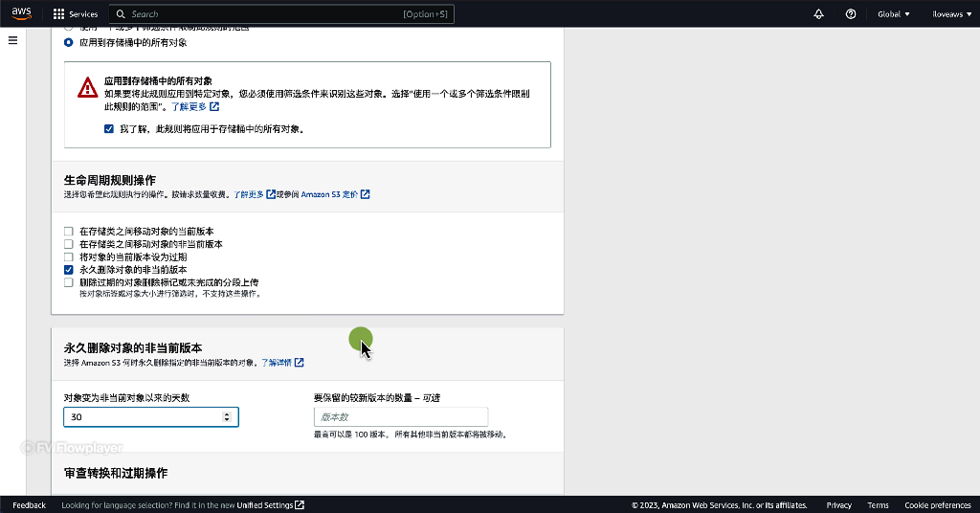Viewport: 980px width, 513px height.
Task: Open '了解更多' link in warning box
Action: pos(189,107)
